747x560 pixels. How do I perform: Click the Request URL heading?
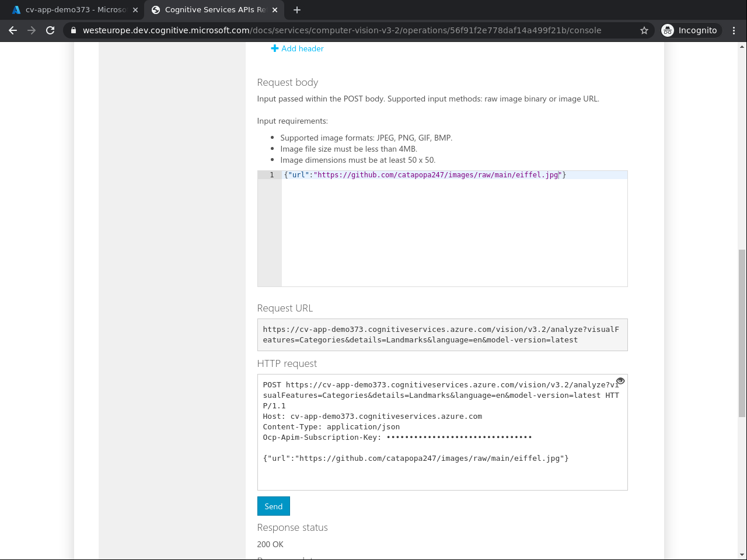(285, 308)
